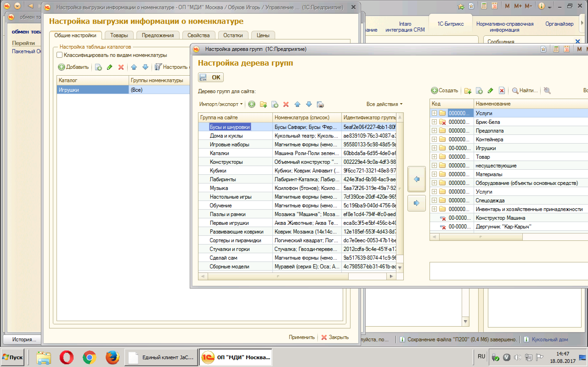This screenshot has width=588, height=367.
Task: Open the Все действия dropdown
Action: 384,104
